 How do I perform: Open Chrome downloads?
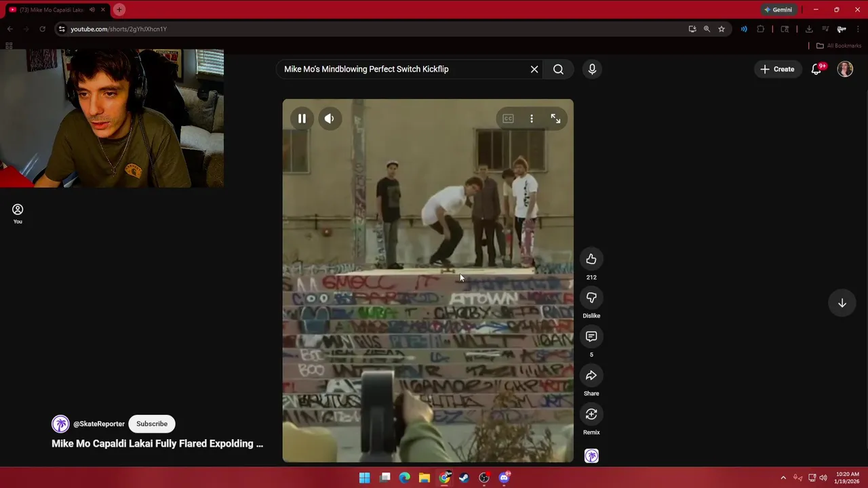(809, 29)
